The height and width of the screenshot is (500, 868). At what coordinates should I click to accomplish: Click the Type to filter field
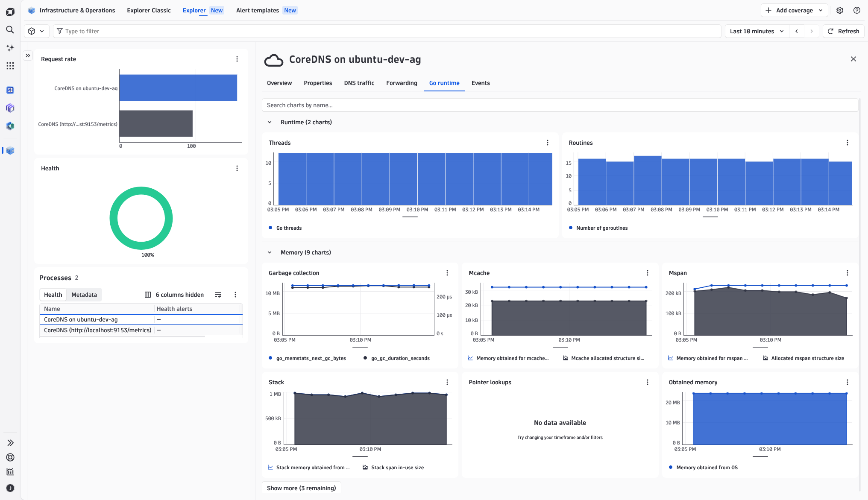click(387, 31)
